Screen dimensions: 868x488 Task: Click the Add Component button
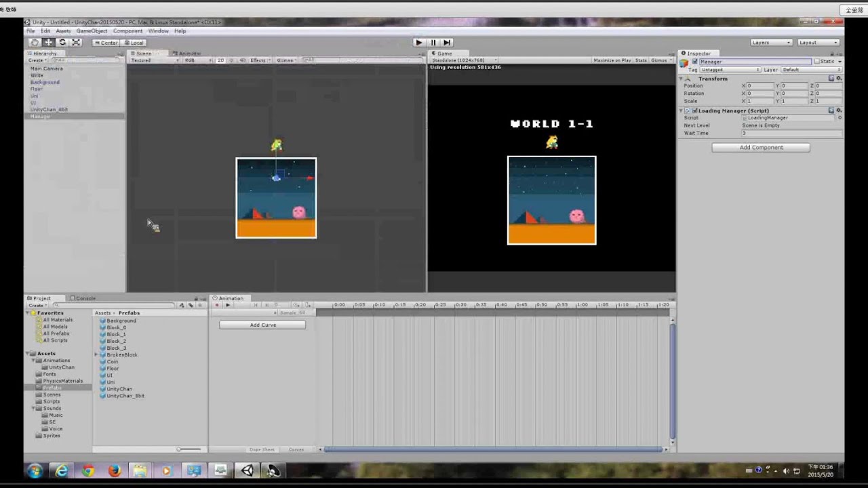(x=761, y=148)
